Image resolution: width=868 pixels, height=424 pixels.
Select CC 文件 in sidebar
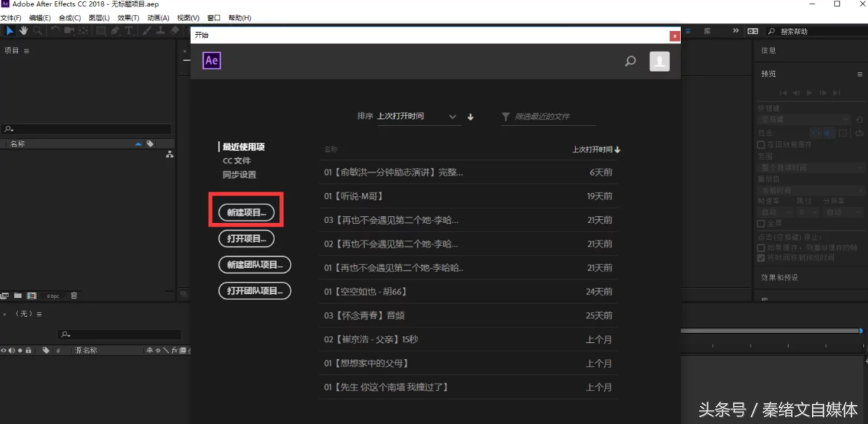click(237, 161)
